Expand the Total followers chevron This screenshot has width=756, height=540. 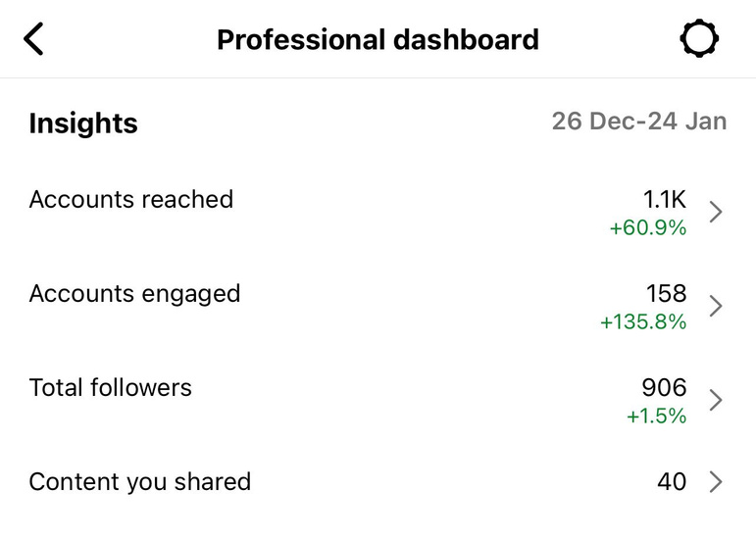coord(716,400)
